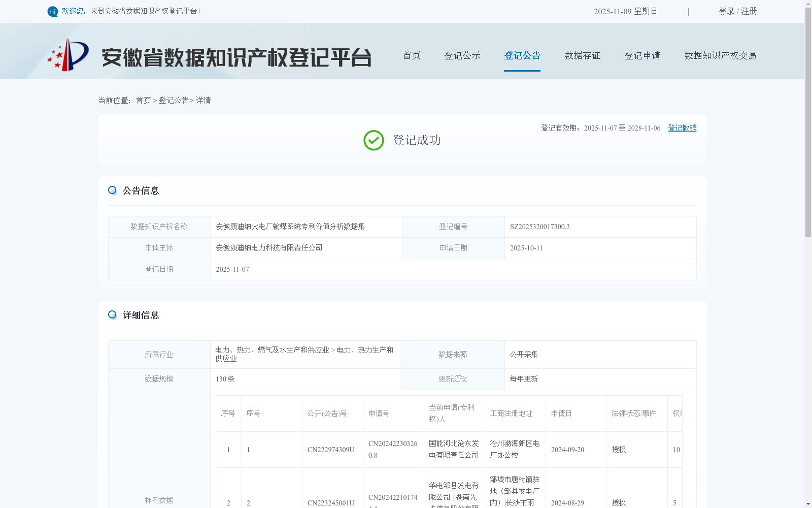
Task: Click the 登记成功 status text
Action: click(x=417, y=140)
